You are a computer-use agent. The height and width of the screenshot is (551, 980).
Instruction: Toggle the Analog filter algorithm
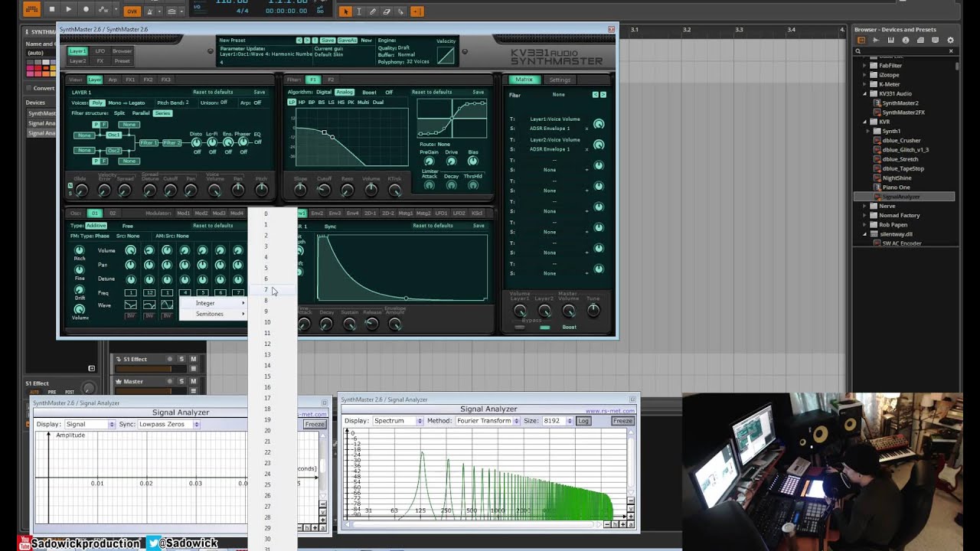click(345, 92)
